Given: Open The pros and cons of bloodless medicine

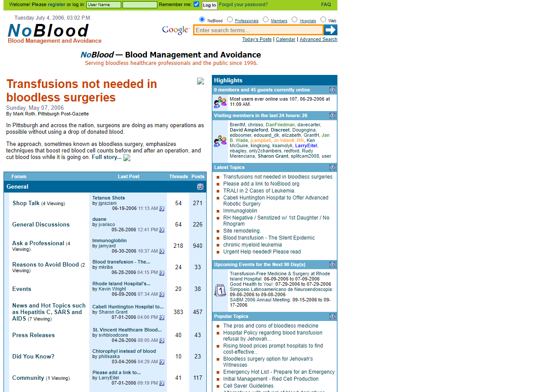Looking at the screenshot, I should [x=271, y=326].
